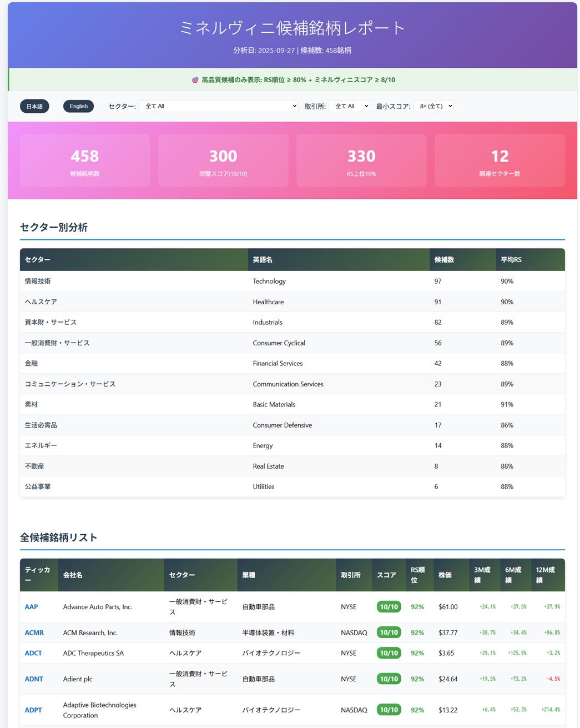Switch language to English
580x728 pixels.
pyautogui.click(x=78, y=106)
